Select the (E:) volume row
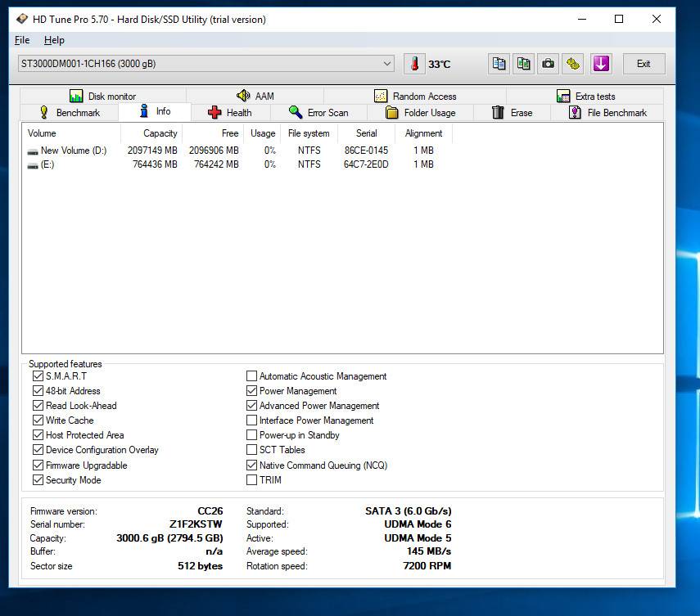This screenshot has width=700, height=616. pos(47,164)
